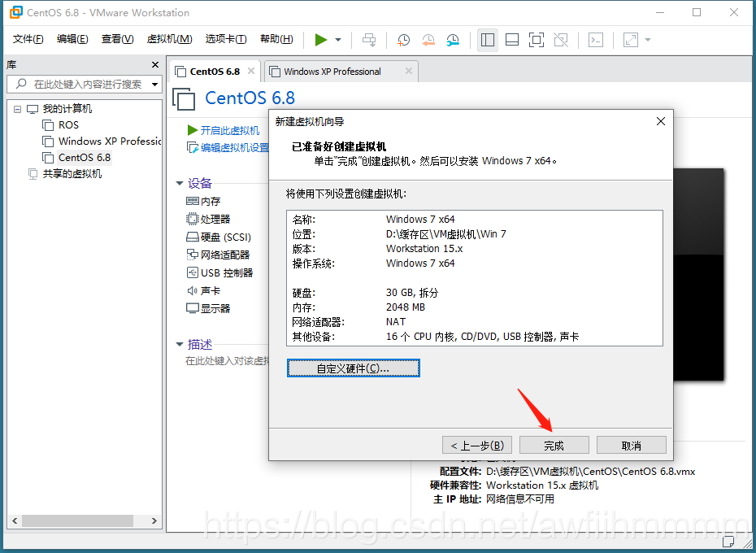Take a snapshot of the virtual machine

point(403,40)
